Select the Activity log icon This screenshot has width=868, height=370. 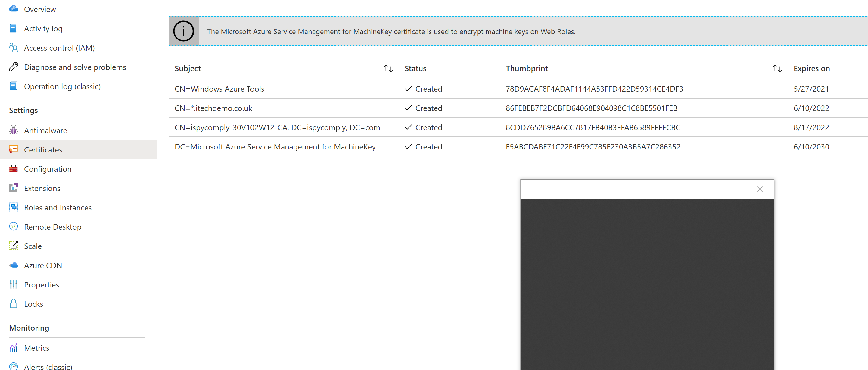coord(14,28)
